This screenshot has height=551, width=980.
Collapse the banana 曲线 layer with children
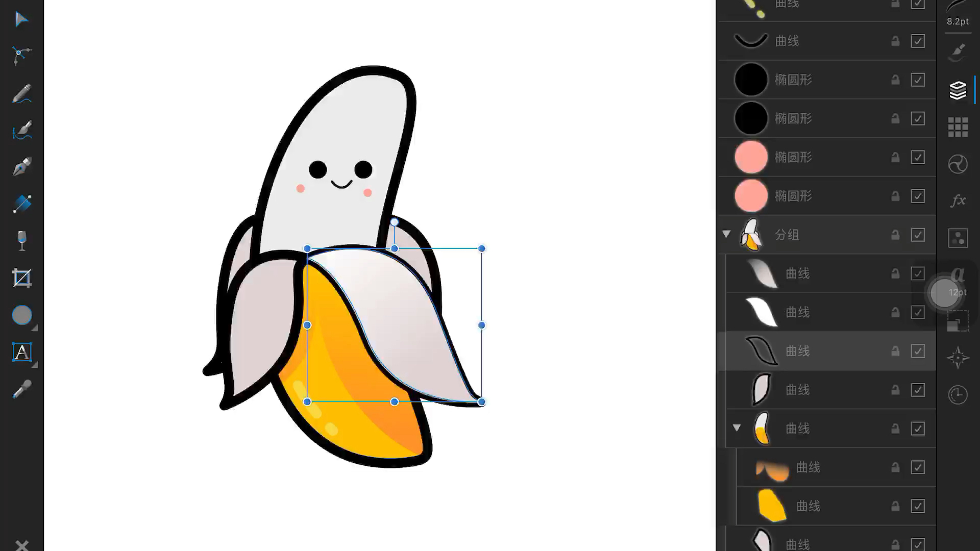(x=737, y=428)
